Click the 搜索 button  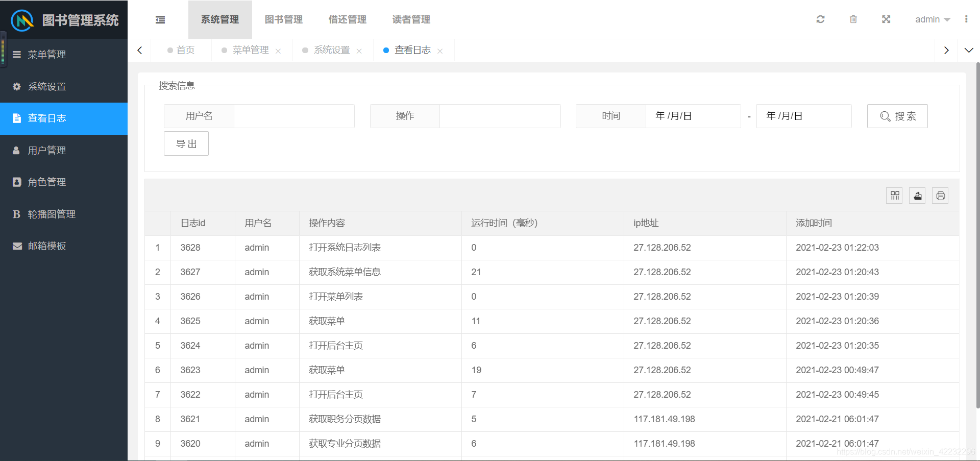click(897, 116)
